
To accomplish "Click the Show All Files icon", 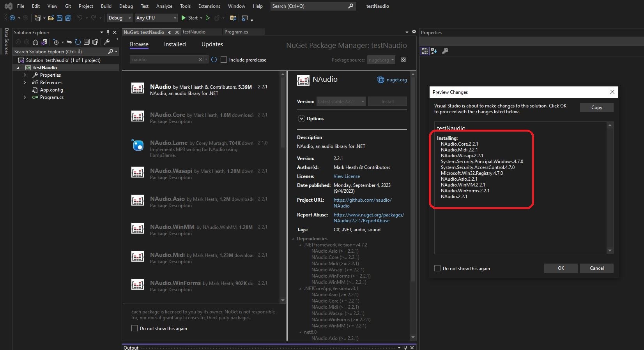I will (95, 42).
